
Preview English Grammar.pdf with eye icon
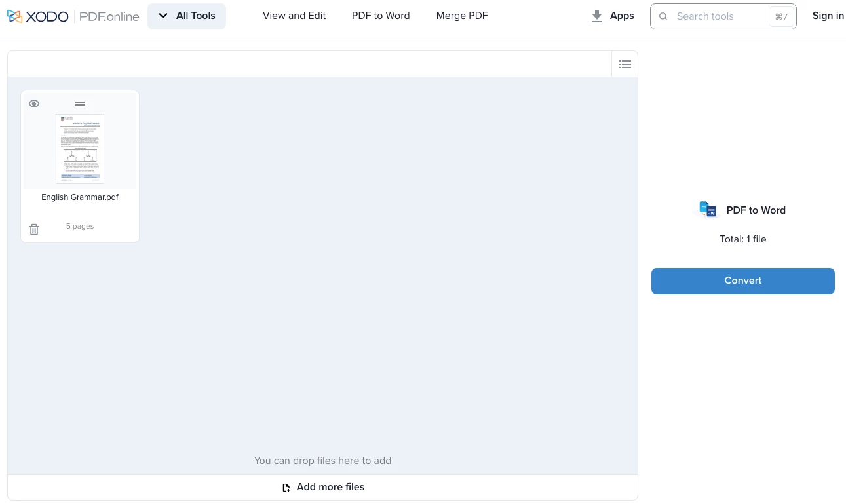[34, 104]
